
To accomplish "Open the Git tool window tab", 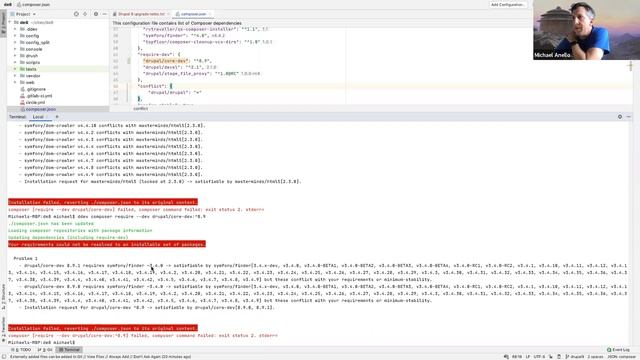I will click(45, 350).
